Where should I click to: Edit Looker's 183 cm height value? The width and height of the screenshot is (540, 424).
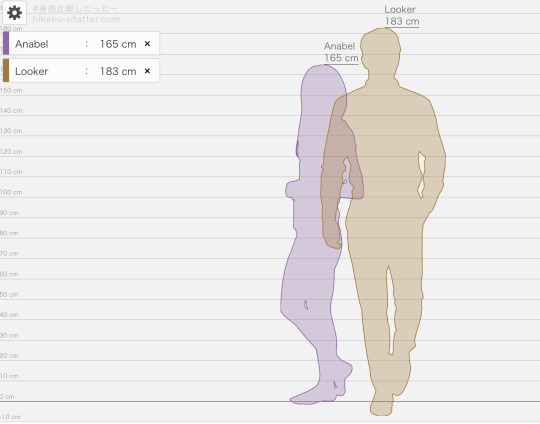tap(118, 71)
